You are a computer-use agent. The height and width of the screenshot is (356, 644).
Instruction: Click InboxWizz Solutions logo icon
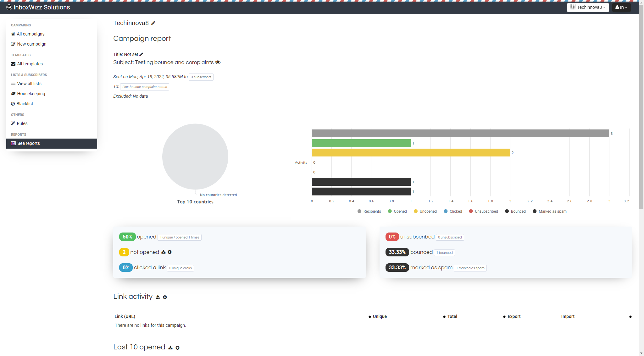click(9, 7)
